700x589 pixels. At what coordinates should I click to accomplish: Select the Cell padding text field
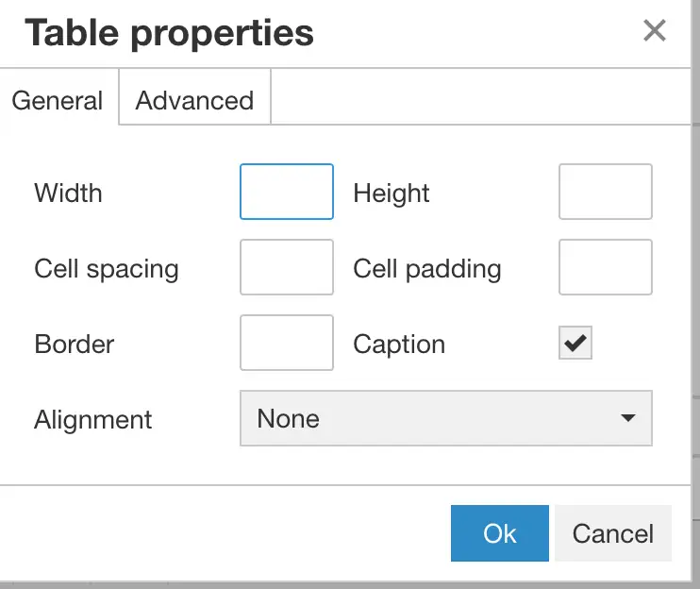(606, 267)
